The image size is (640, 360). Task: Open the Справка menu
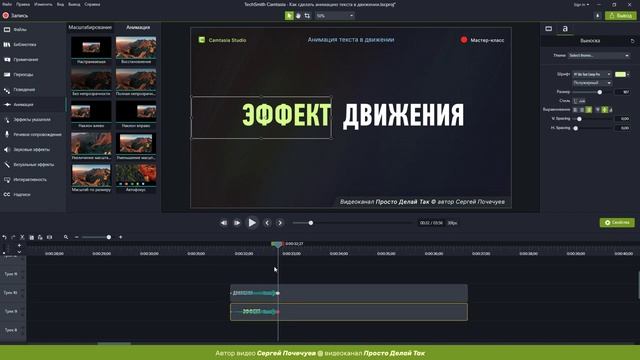point(92,4)
